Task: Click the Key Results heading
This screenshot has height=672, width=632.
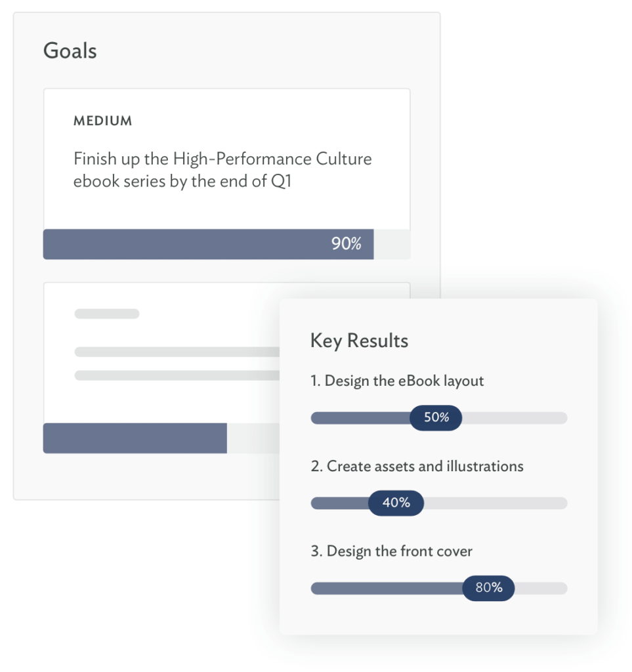Action: click(359, 341)
